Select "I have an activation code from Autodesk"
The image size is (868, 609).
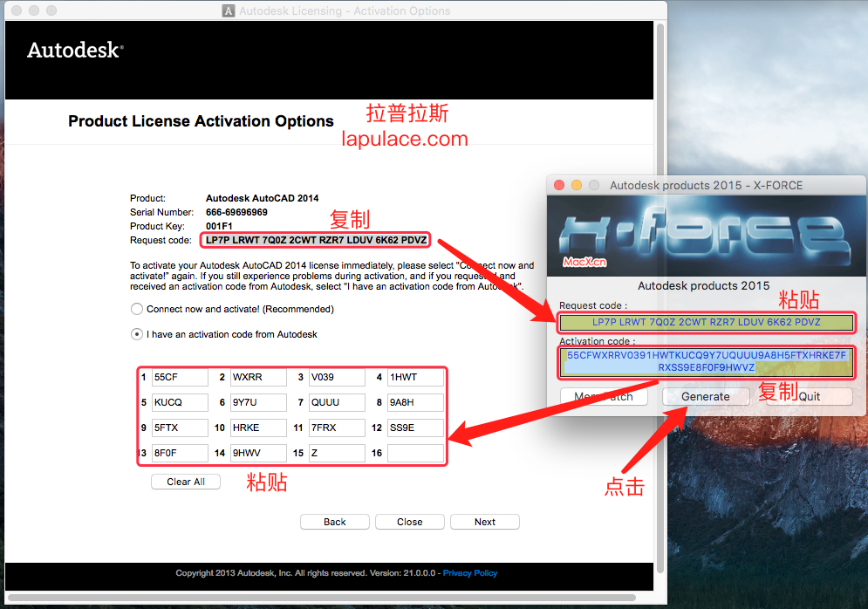point(136,333)
